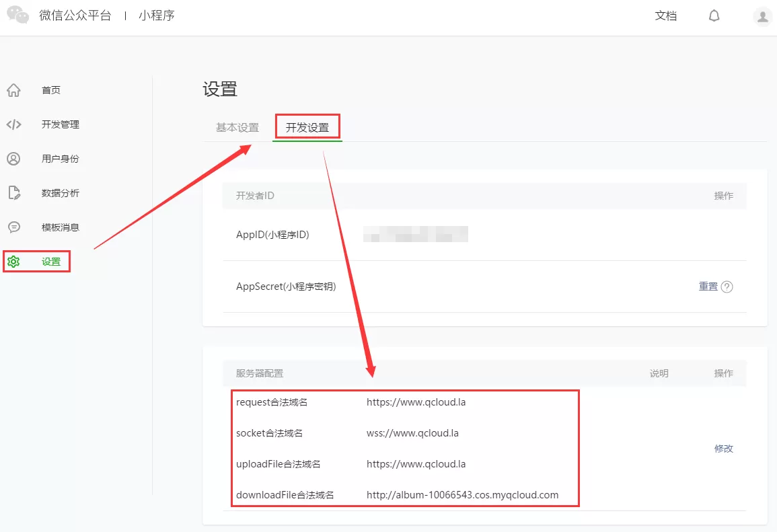Screen dimensions: 777x532
Task: Click the 微信公众平台 title text
Action: click(x=75, y=15)
